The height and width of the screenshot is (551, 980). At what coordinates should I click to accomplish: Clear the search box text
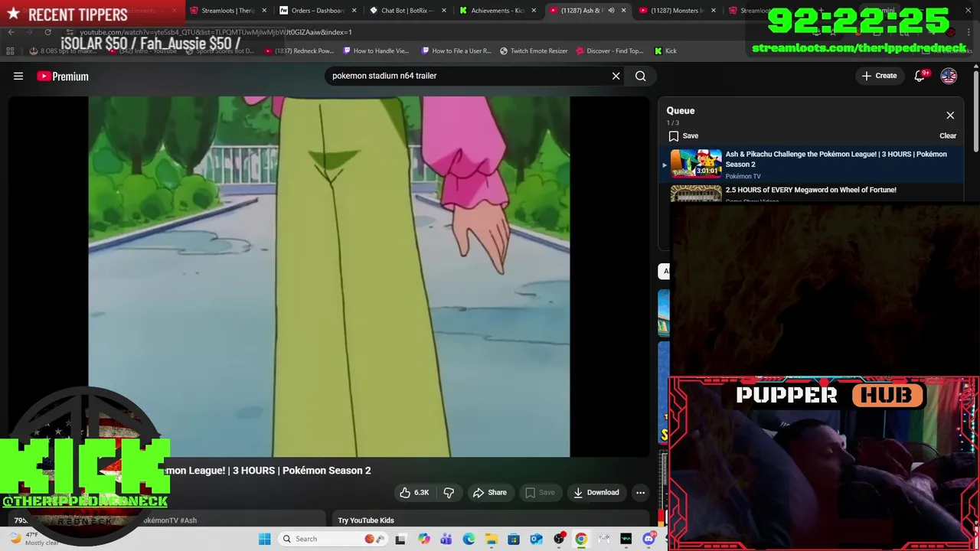point(616,76)
